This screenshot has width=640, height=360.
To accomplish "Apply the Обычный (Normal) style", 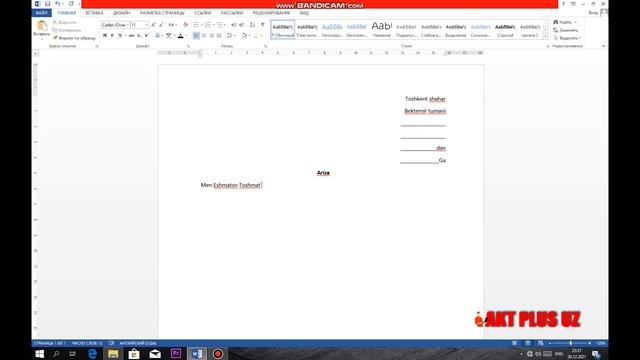I will point(282,29).
